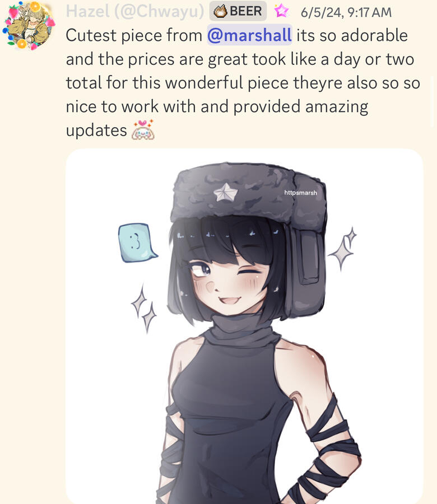This screenshot has width=437, height=504.
Task: Click the message text starting 'Cutest piece'
Action: 243,83
